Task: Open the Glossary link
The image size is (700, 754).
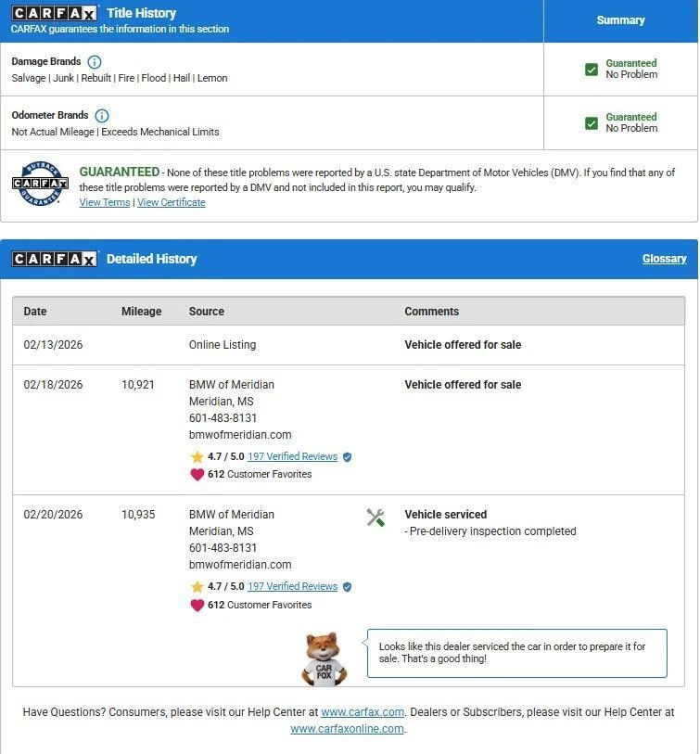Action: tap(664, 259)
